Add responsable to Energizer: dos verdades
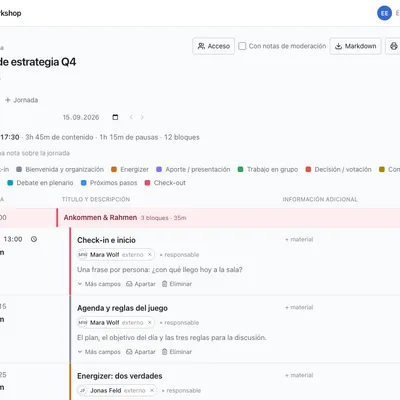400x400 pixels. 181,390
